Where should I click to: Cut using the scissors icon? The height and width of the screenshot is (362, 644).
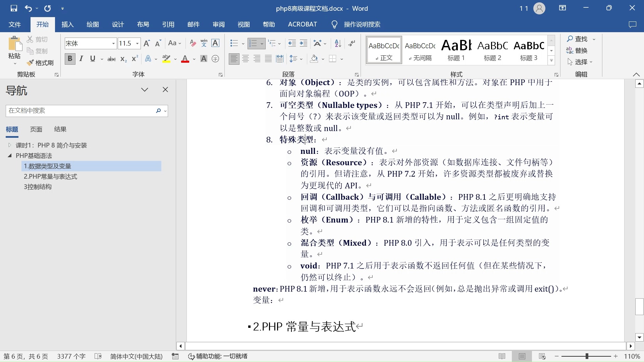(37, 39)
